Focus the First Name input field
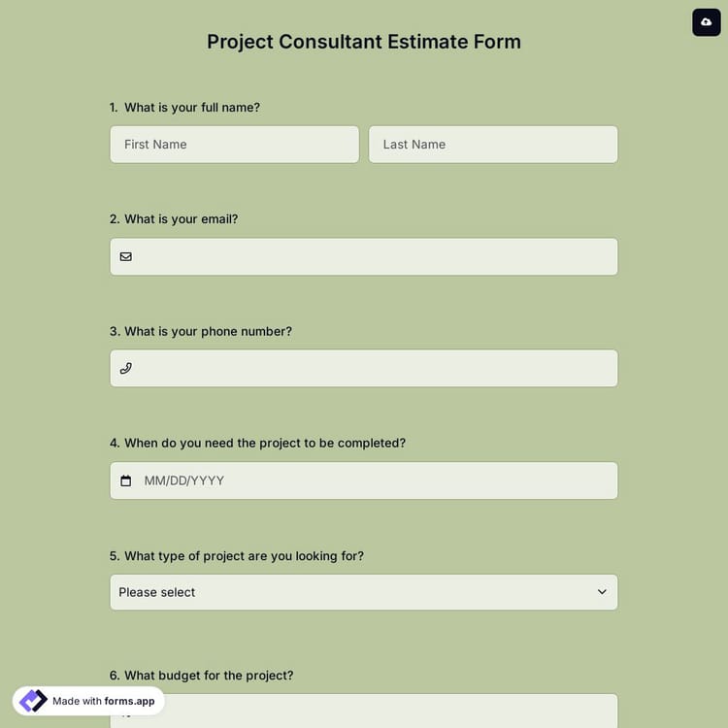Viewport: 728px width, 728px height. point(234,145)
